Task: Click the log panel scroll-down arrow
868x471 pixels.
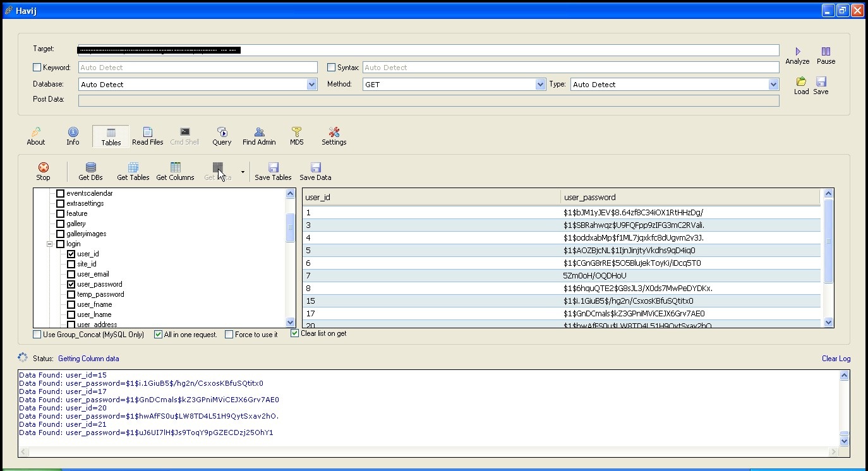Action: 844,440
